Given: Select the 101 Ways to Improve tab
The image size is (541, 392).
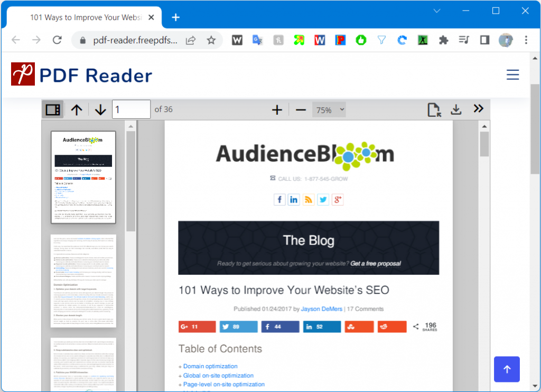Looking at the screenshot, I should (x=85, y=17).
